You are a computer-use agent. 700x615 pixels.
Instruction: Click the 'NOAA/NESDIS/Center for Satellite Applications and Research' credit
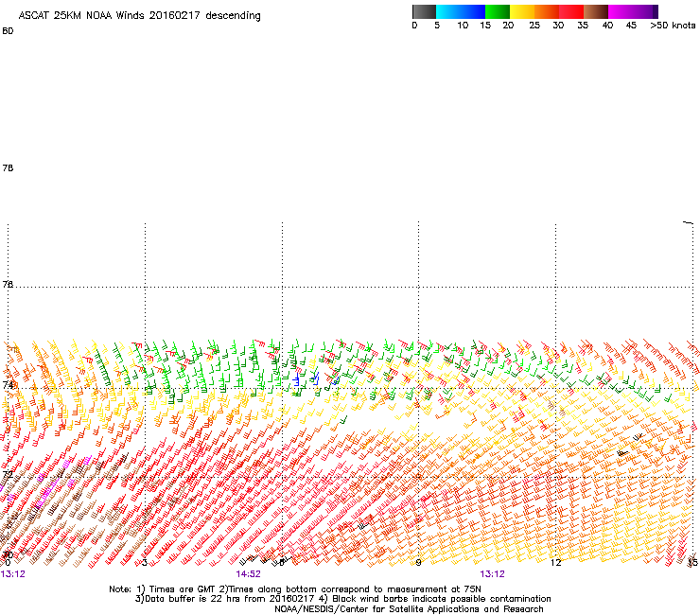[409, 609]
